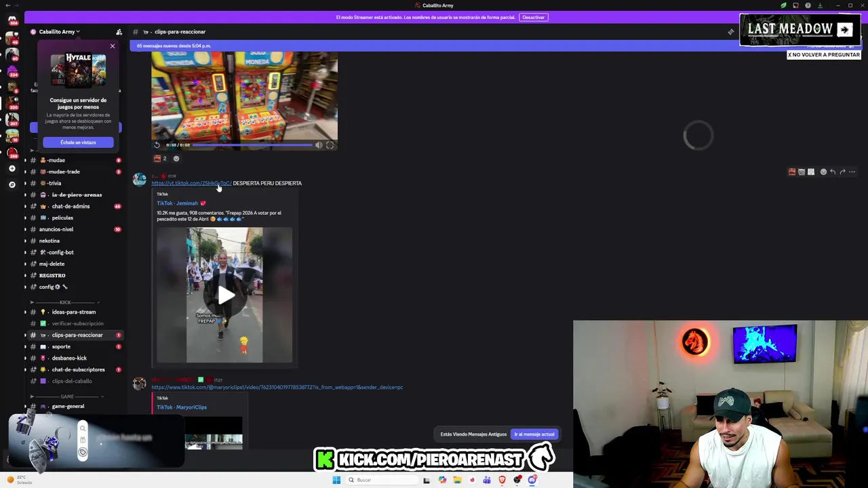This screenshot has width=868, height=488.
Task: Open the tiktok.com/@maryoriclips1 video link
Action: [277, 387]
